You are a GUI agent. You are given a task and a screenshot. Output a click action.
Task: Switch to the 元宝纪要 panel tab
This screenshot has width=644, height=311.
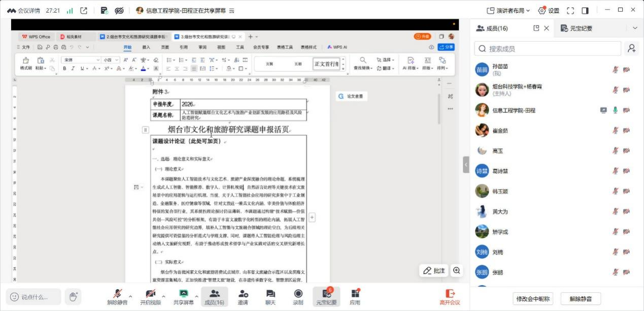577,28
